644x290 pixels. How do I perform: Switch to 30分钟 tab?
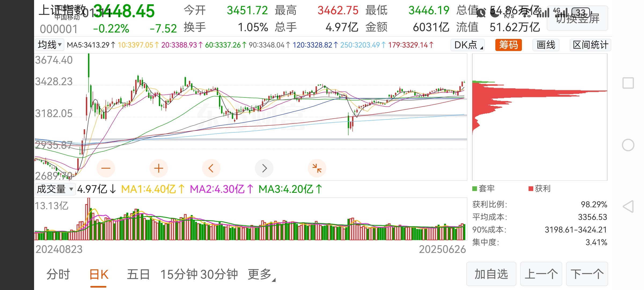[219, 275]
